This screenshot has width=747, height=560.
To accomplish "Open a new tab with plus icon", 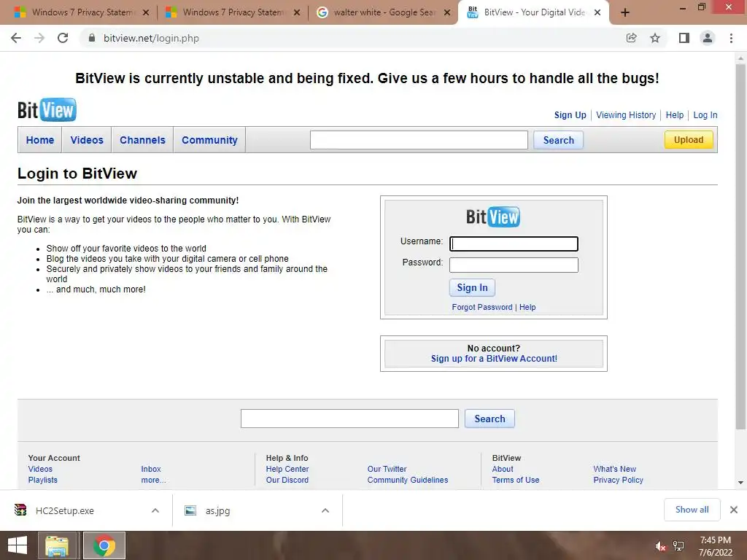I will coord(625,13).
